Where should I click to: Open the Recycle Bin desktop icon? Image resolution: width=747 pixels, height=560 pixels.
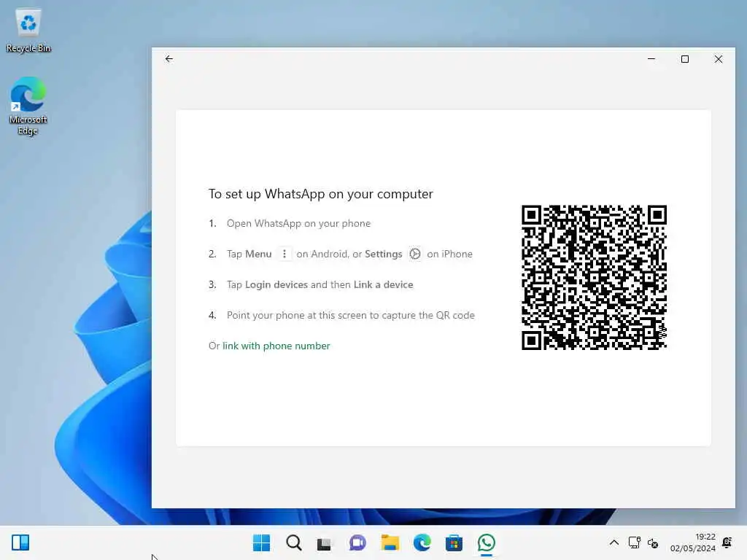tap(28, 31)
